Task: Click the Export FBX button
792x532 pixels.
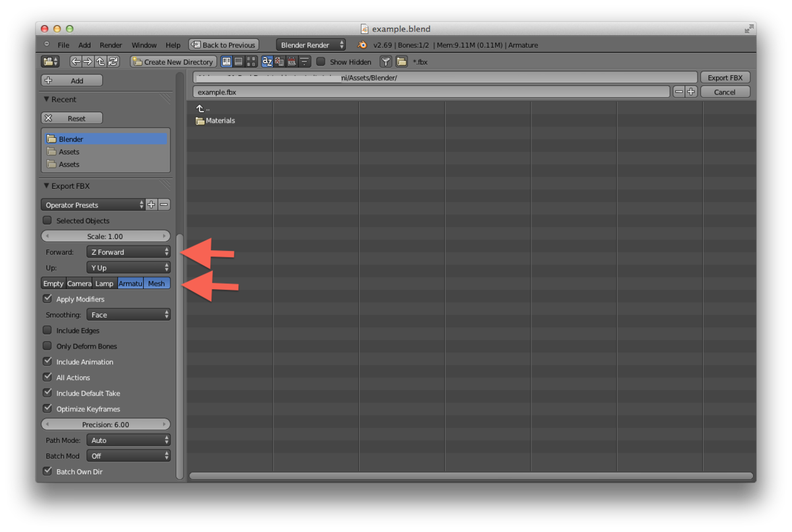Action: pos(725,77)
